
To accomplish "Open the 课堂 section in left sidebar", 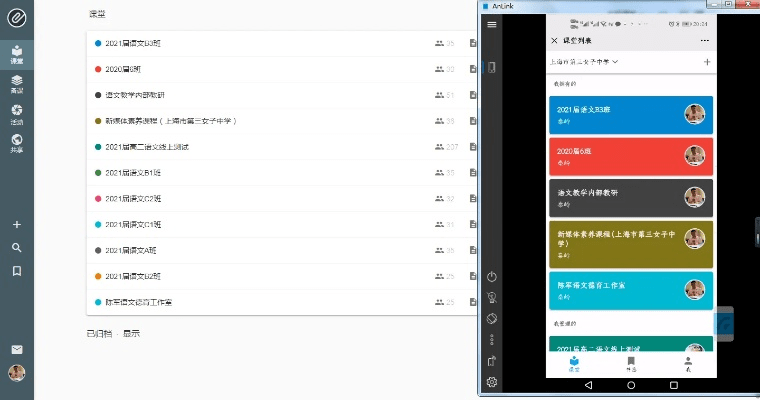I will (16, 54).
